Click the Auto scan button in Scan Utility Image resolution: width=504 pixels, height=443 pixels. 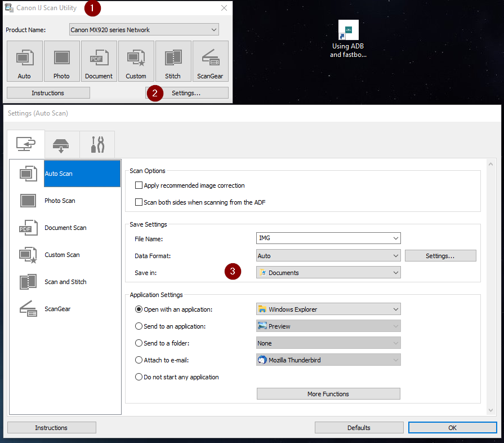tap(25, 61)
